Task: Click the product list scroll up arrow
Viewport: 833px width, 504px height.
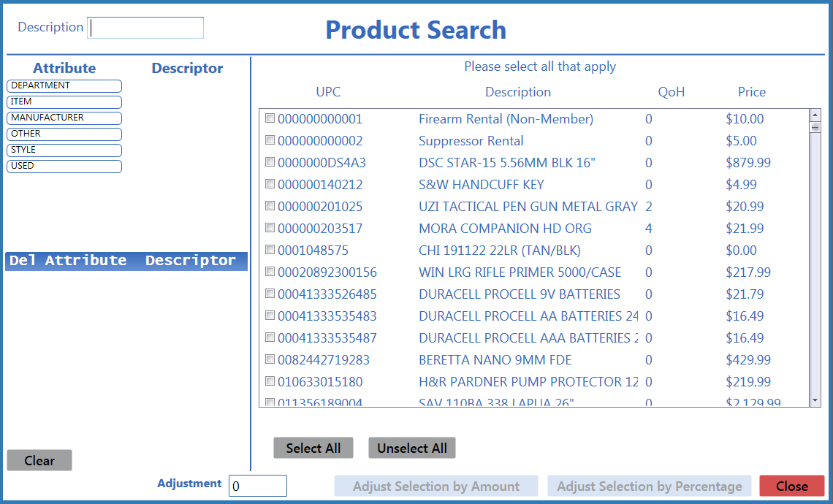Action: tap(815, 115)
